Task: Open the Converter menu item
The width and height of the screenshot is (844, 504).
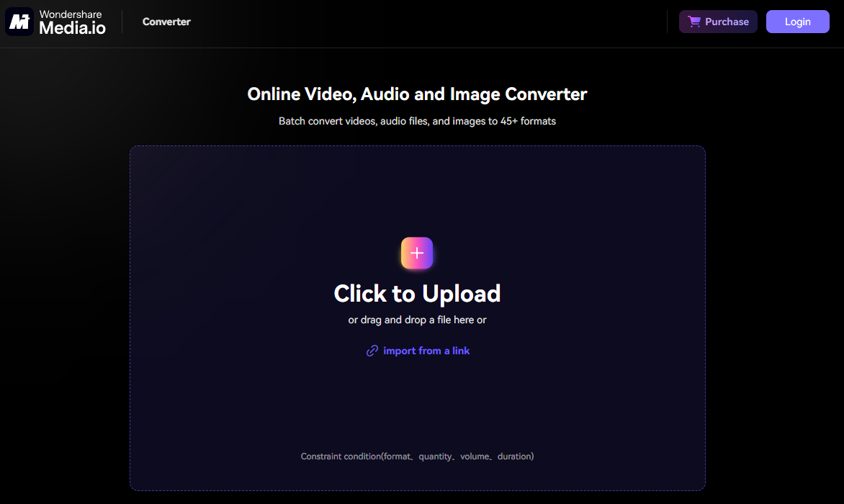Action: 166,22
